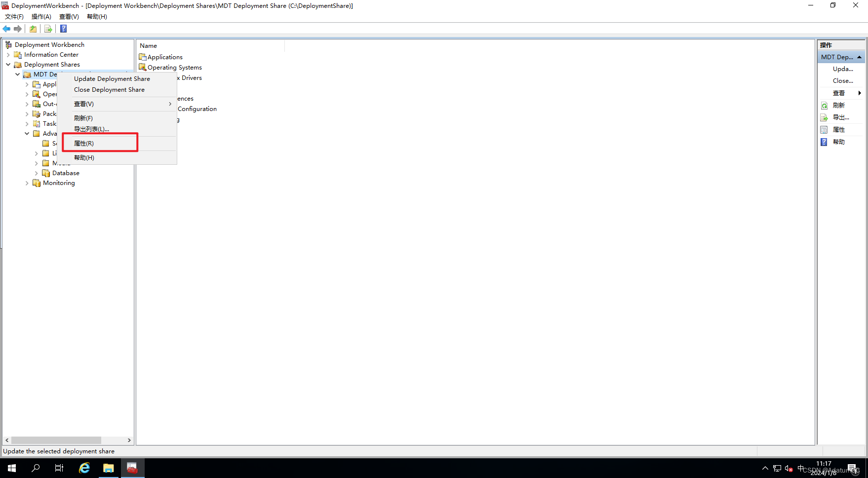Choose 导出列表(L)... in context menu

117,129
